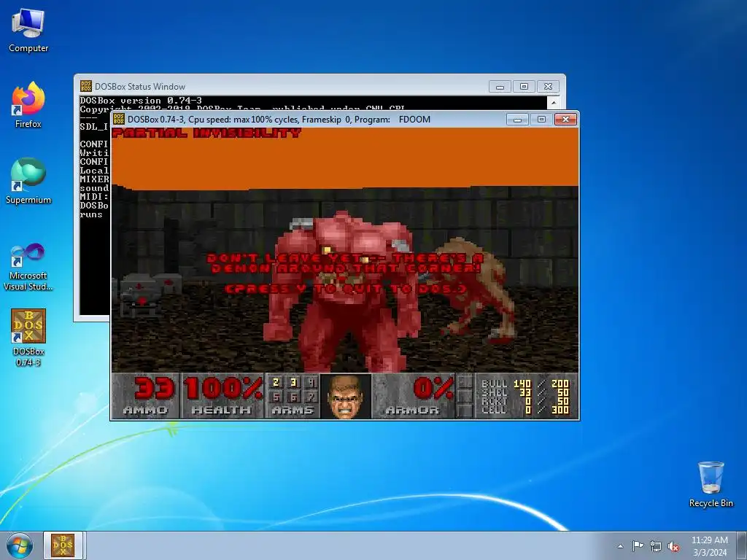
Task: Click the 0% armor readout
Action: 433,388
